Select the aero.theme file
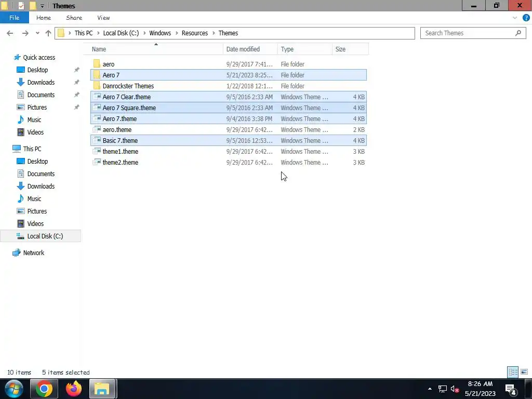532x399 pixels. tap(229, 129)
